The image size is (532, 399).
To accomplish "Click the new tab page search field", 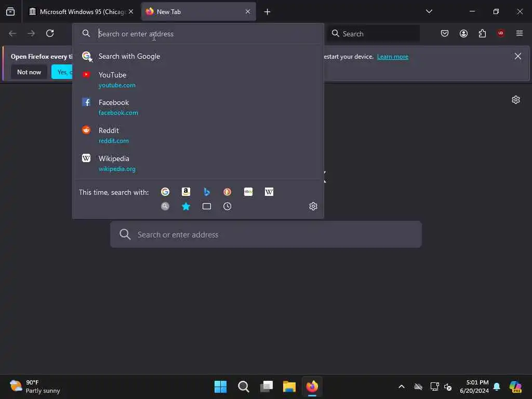I will pos(266,234).
